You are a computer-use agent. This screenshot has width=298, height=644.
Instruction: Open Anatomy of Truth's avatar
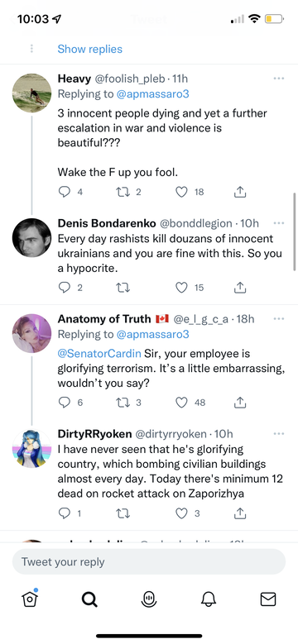pyautogui.click(x=31, y=333)
